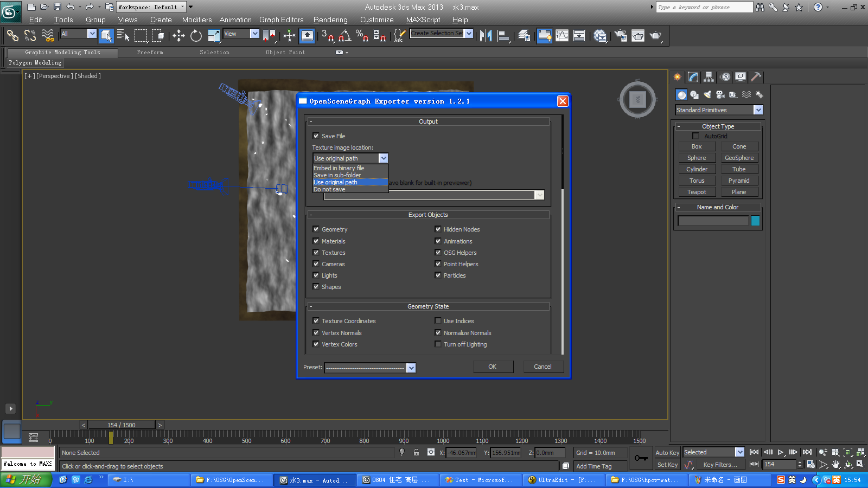Click the object color swatch
868x488 pixels.
(x=755, y=221)
